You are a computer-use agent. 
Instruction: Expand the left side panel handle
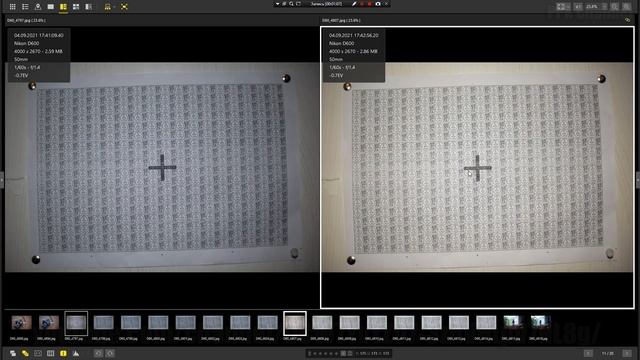point(2,180)
